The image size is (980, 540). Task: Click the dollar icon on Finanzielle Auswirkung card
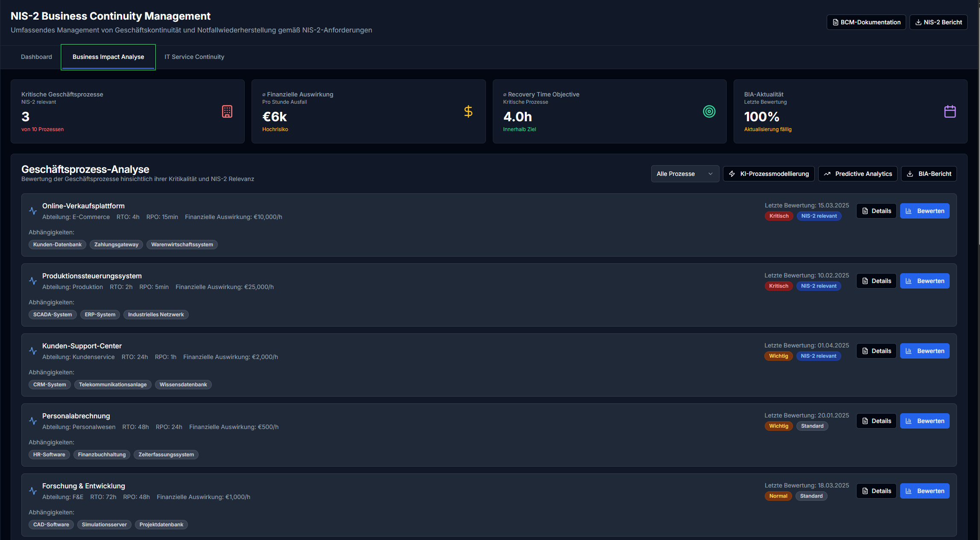click(x=468, y=111)
